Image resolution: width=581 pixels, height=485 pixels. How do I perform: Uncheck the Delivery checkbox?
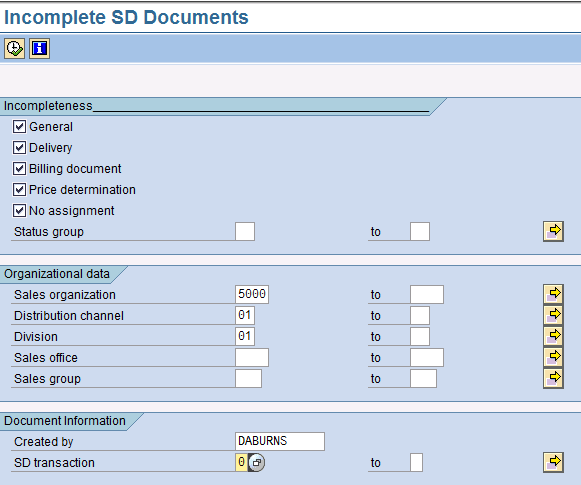click(x=19, y=147)
